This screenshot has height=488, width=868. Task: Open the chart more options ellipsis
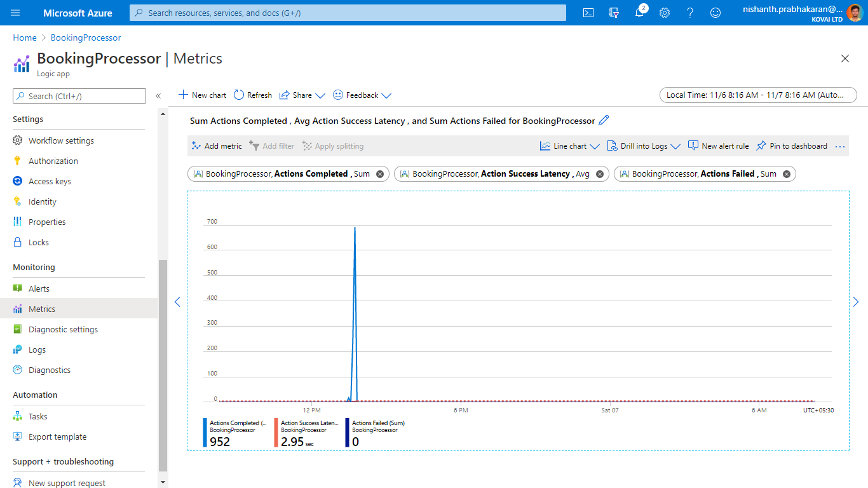pyautogui.click(x=840, y=146)
